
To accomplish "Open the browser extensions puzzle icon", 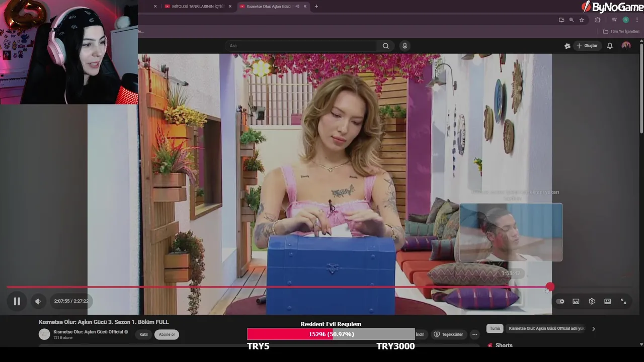I will [x=598, y=20].
